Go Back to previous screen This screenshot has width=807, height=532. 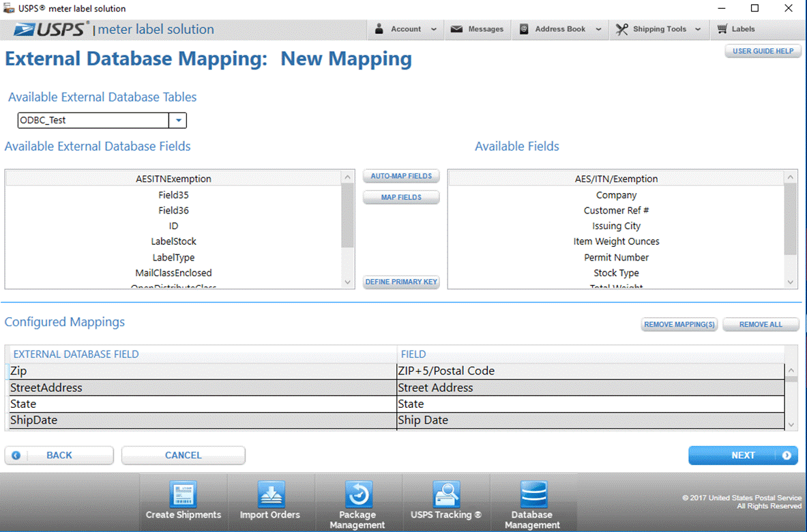point(59,456)
